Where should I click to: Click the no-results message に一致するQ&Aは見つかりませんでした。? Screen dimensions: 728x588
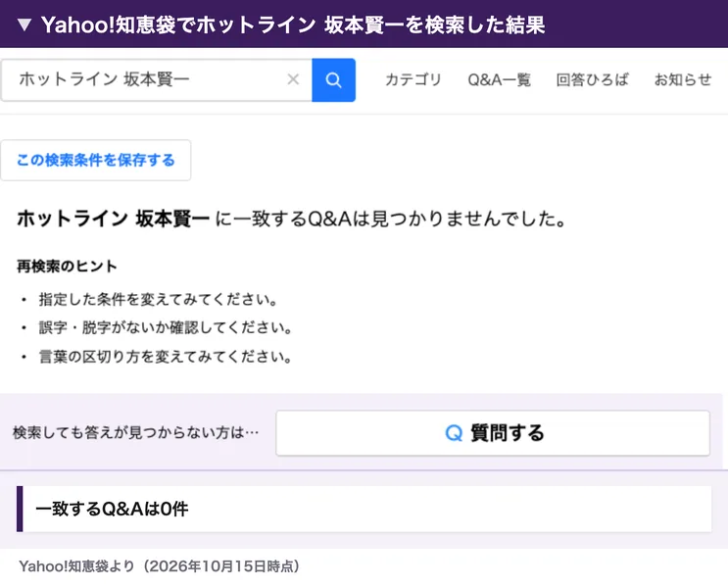391,219
